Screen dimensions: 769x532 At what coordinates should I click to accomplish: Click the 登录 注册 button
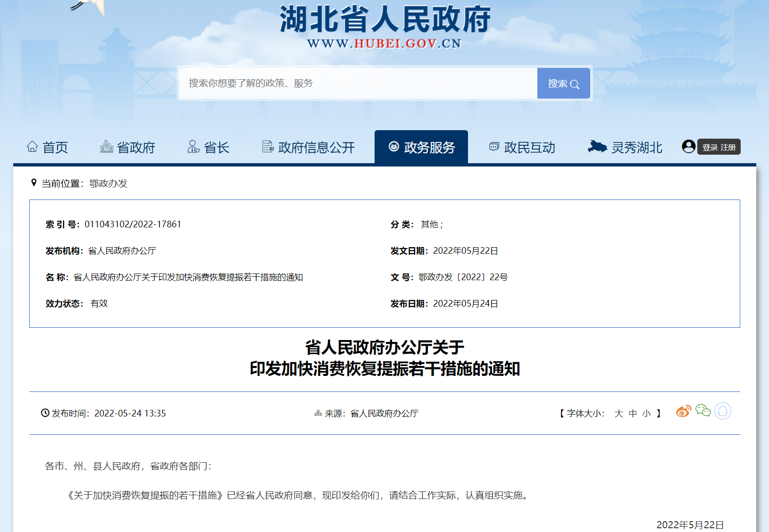click(719, 147)
